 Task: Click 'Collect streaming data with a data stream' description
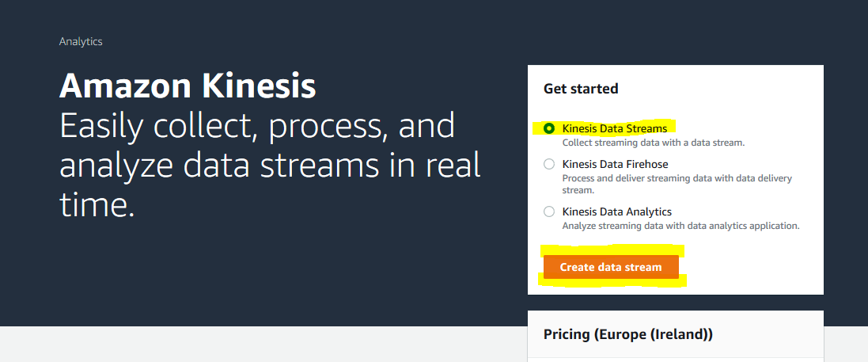click(x=654, y=143)
